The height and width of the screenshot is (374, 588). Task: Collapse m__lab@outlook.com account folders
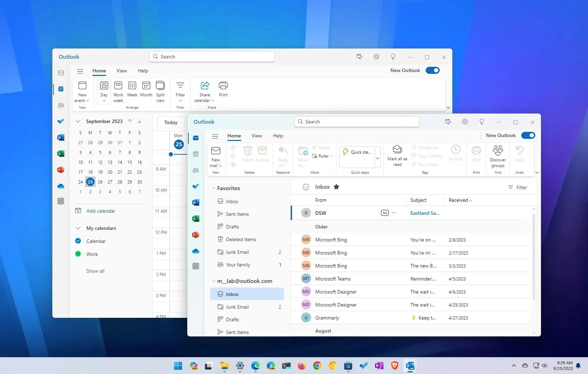[x=213, y=281]
